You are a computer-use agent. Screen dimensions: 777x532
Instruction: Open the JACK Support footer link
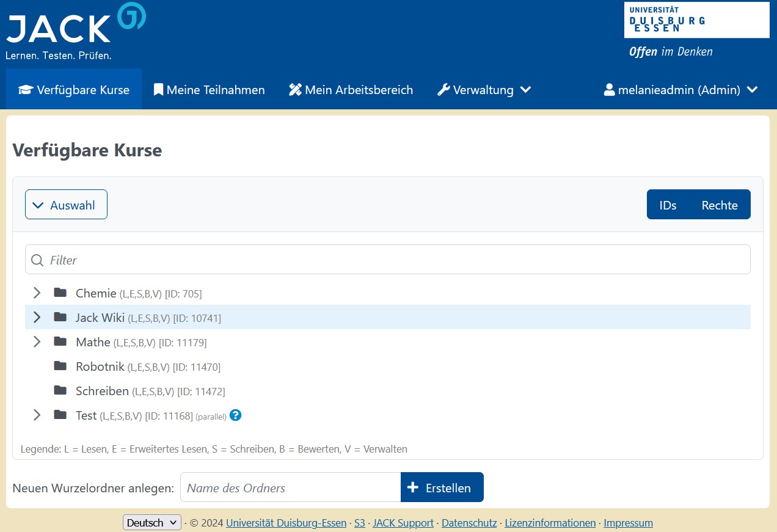(403, 523)
